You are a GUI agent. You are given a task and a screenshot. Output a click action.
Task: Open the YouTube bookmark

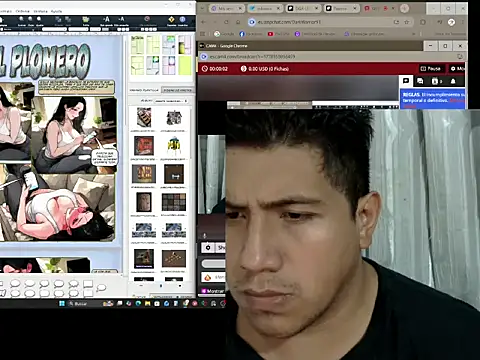click(x=279, y=34)
